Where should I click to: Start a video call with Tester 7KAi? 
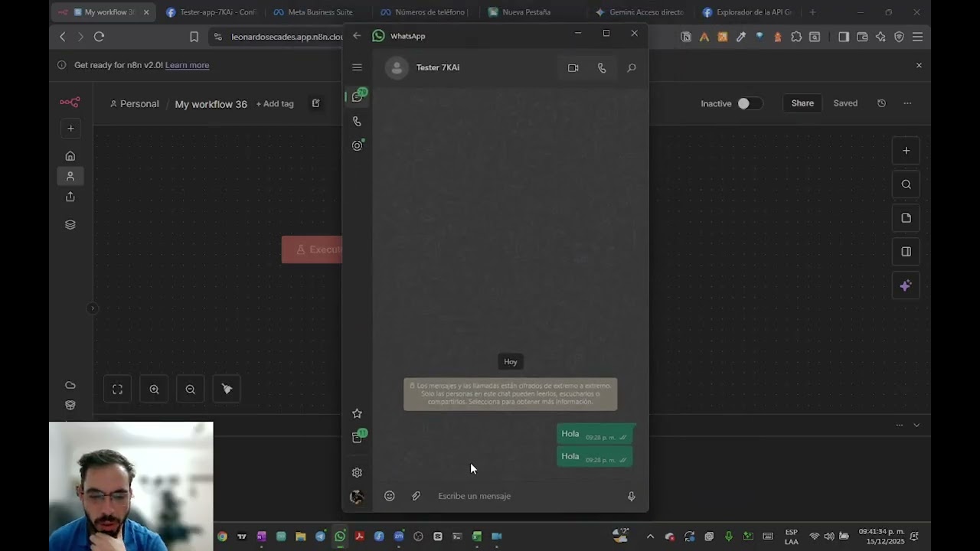pyautogui.click(x=573, y=68)
